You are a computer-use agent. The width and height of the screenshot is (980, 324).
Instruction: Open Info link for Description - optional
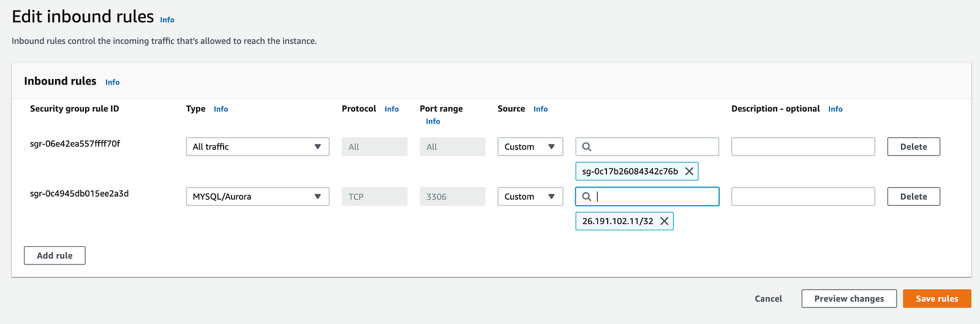(x=835, y=109)
